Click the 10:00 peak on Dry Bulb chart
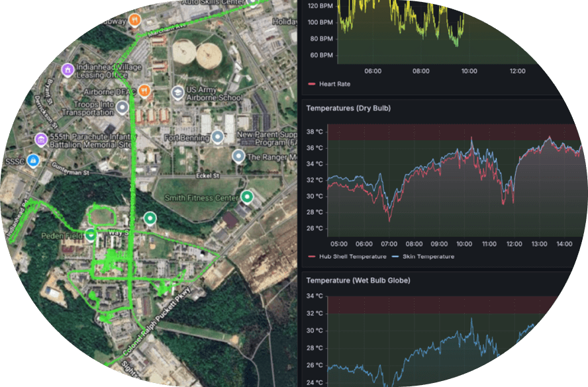The height and width of the screenshot is (387, 588). (471, 139)
